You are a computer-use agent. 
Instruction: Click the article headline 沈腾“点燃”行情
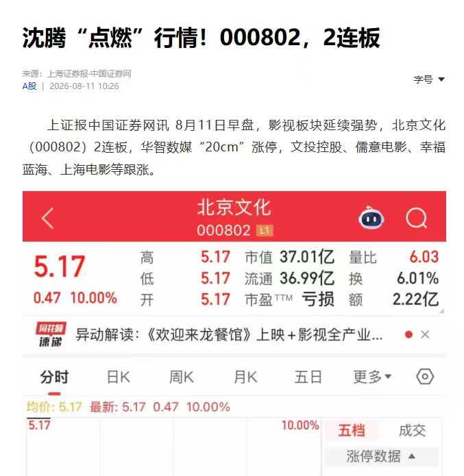(x=201, y=38)
